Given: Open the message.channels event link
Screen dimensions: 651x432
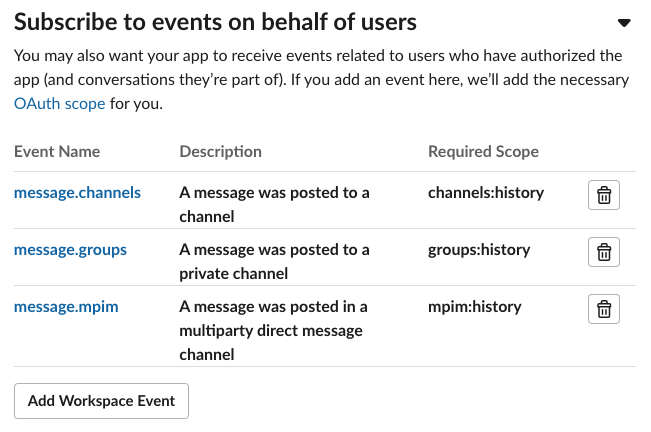Looking at the screenshot, I should point(77,192).
